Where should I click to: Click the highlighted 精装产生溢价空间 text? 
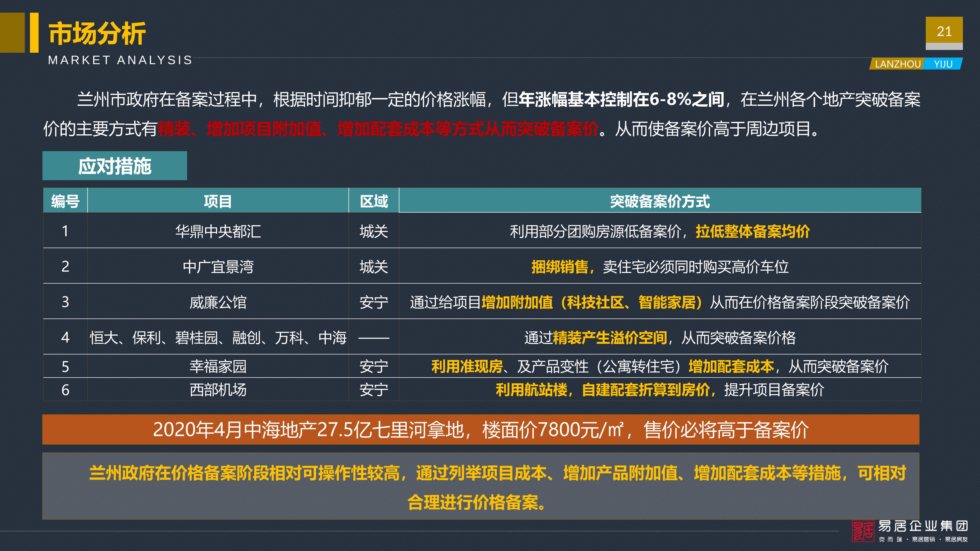pos(610,338)
